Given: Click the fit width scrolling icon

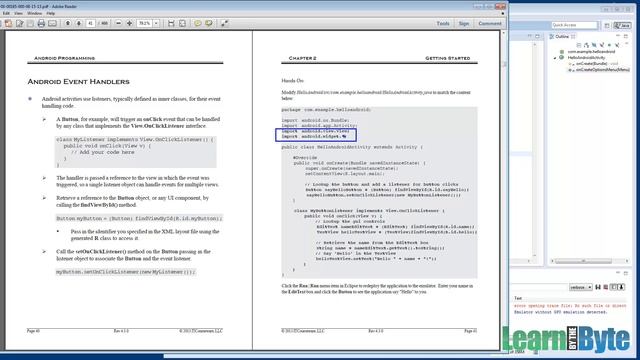Looking at the screenshot, I should point(171,24).
